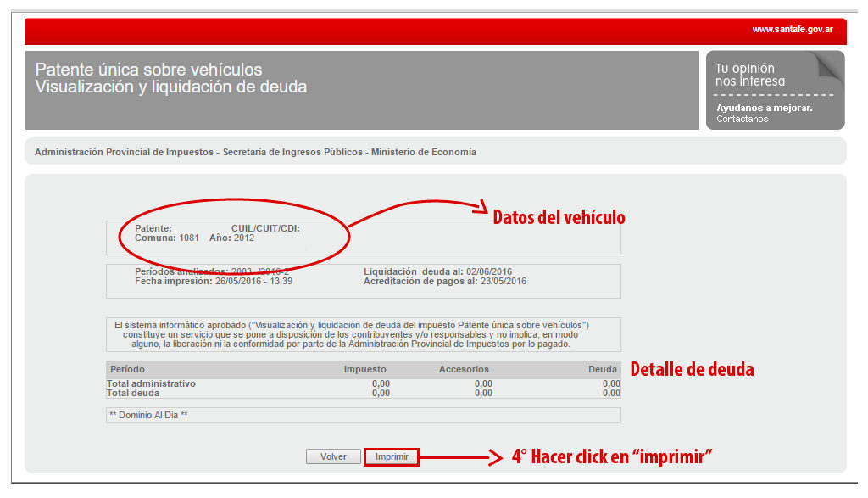Click the Patente field label
The width and height of the screenshot is (868, 498).
(x=153, y=228)
